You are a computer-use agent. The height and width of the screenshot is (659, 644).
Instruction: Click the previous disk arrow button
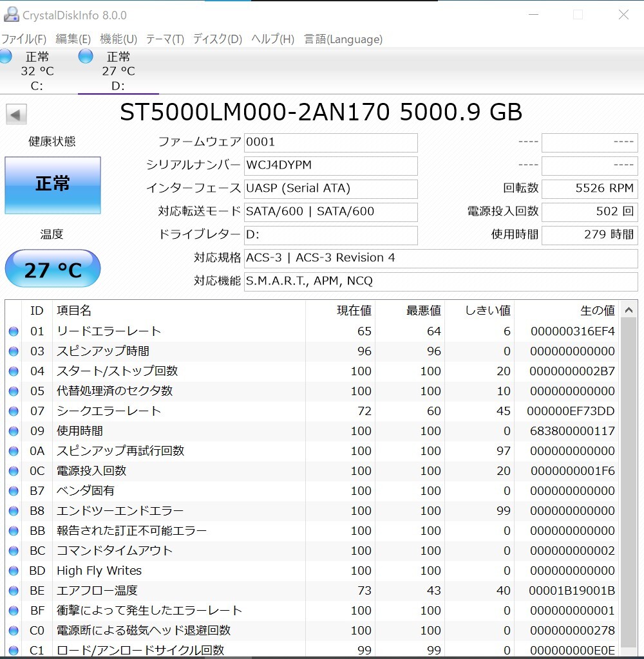(16, 115)
